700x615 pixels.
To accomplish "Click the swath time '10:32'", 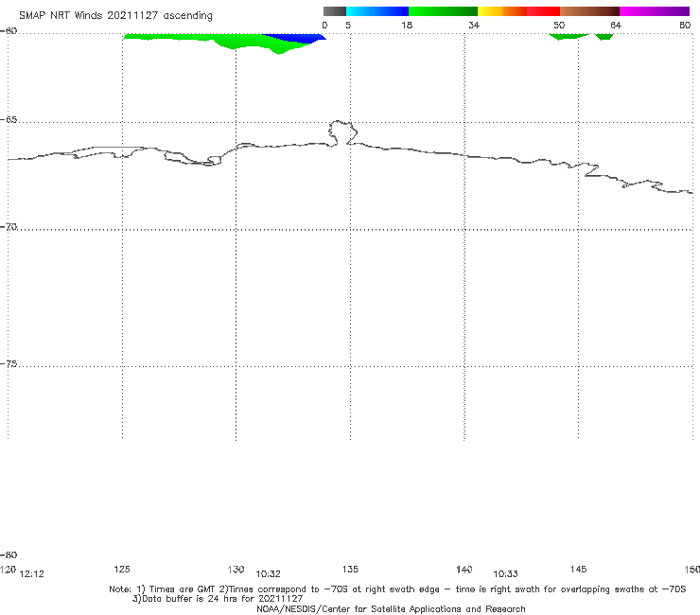I will point(268,574).
